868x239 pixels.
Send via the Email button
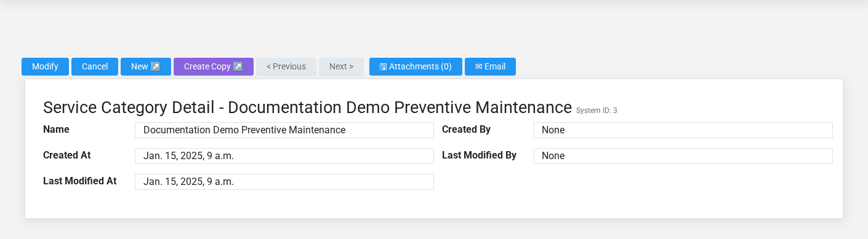(x=490, y=66)
